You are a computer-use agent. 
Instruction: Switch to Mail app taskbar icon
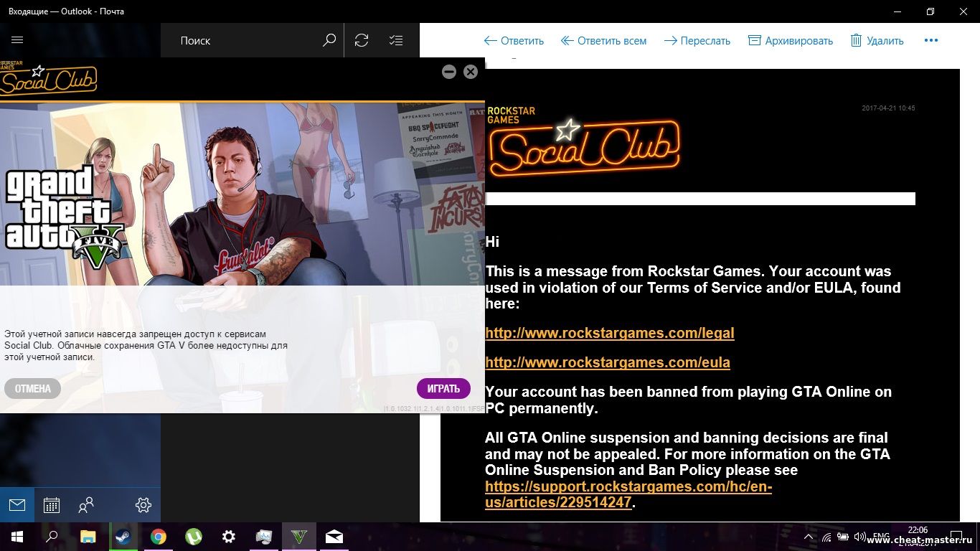(x=334, y=537)
